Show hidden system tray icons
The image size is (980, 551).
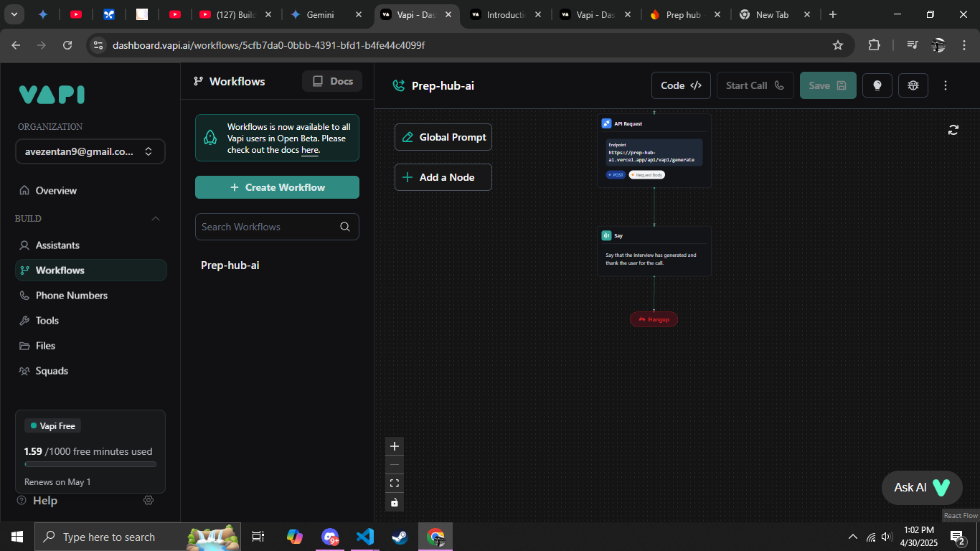853,537
